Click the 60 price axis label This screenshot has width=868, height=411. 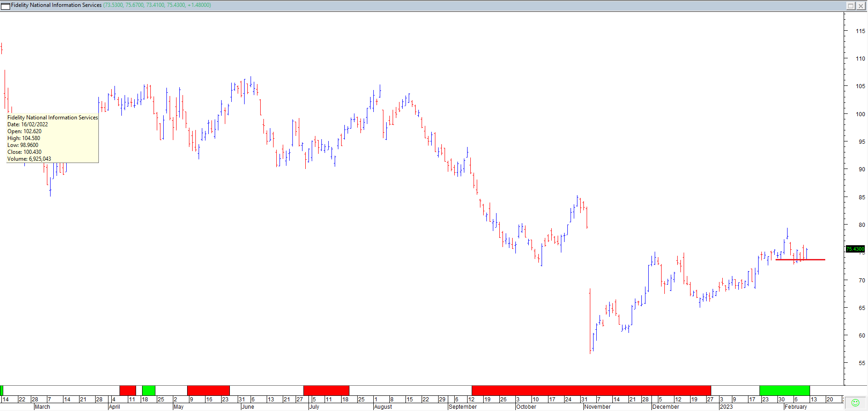pyautogui.click(x=862, y=336)
